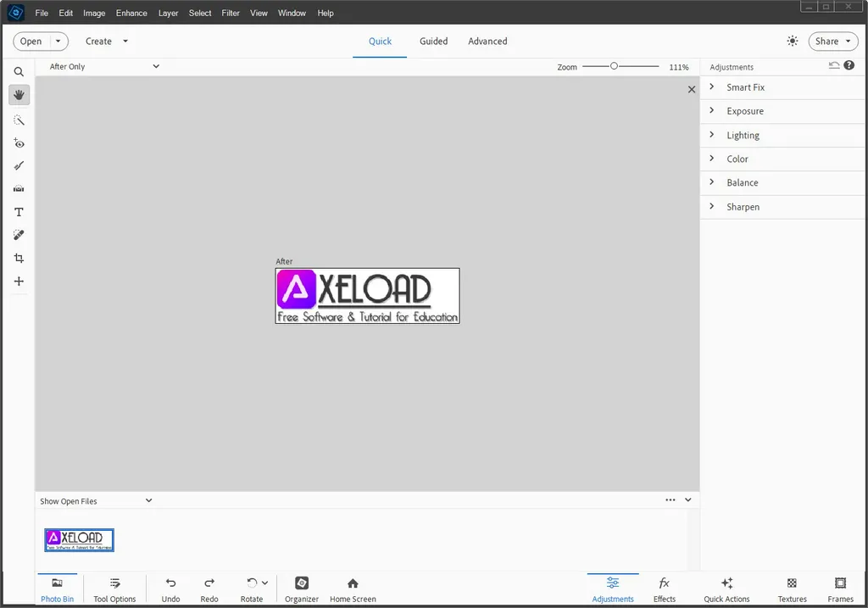
Task: Select the Axeload thumbnail in Photo Bin
Action: click(x=79, y=540)
